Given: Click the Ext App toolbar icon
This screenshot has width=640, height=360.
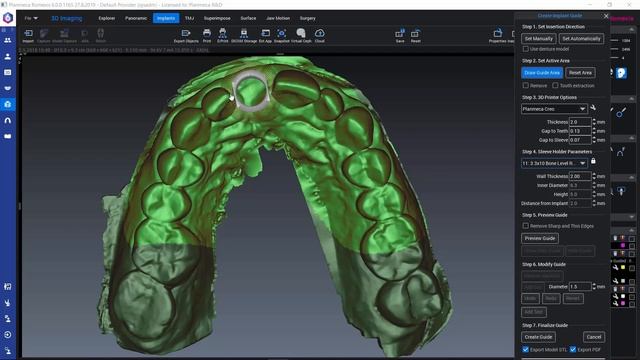Looking at the screenshot, I should click(x=265, y=35).
